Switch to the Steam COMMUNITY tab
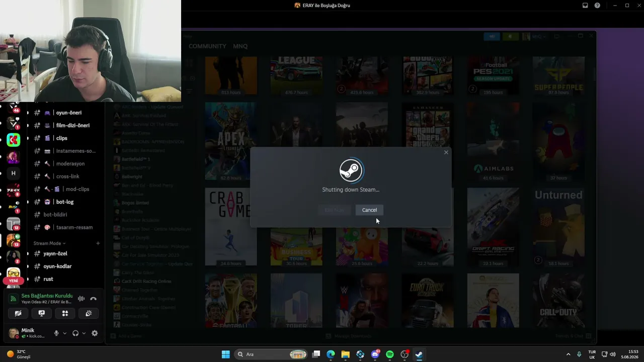This screenshot has width=644, height=362. tap(207, 46)
